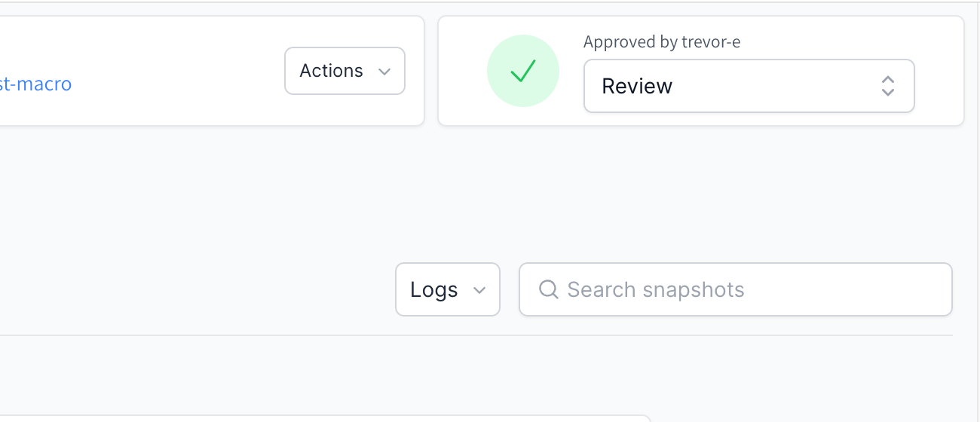Click the green approval checkmark icon

click(522, 71)
